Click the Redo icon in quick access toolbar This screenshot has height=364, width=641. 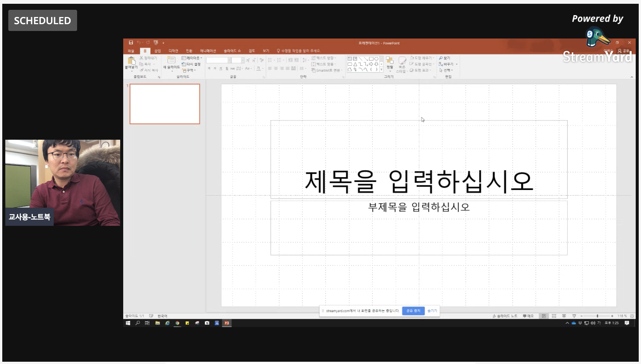(x=148, y=43)
